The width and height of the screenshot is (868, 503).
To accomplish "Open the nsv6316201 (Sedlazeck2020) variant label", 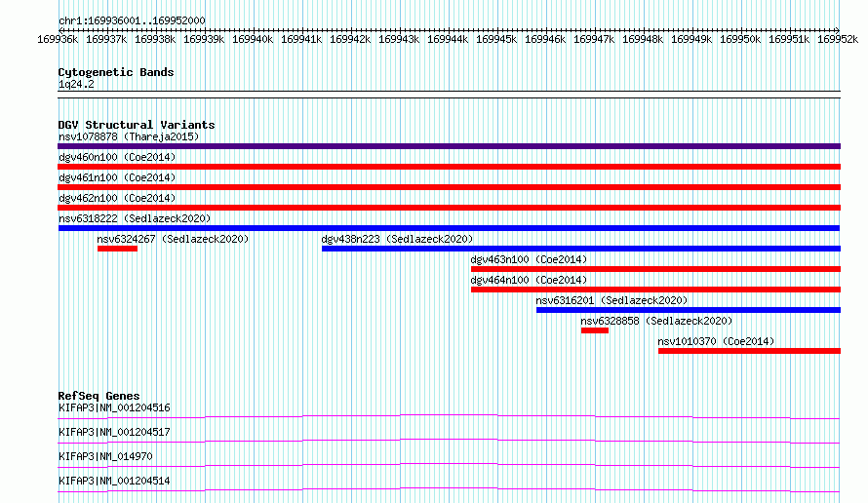I will tap(612, 300).
